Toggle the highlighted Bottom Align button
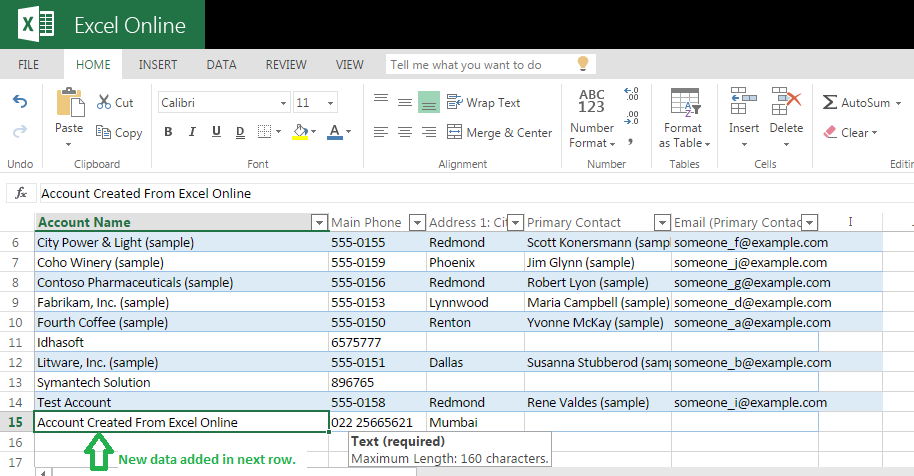The width and height of the screenshot is (914, 476). pos(428,103)
